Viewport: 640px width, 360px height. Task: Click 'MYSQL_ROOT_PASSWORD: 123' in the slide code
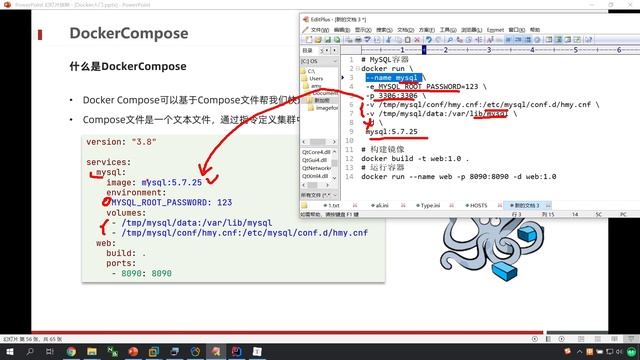click(x=171, y=202)
